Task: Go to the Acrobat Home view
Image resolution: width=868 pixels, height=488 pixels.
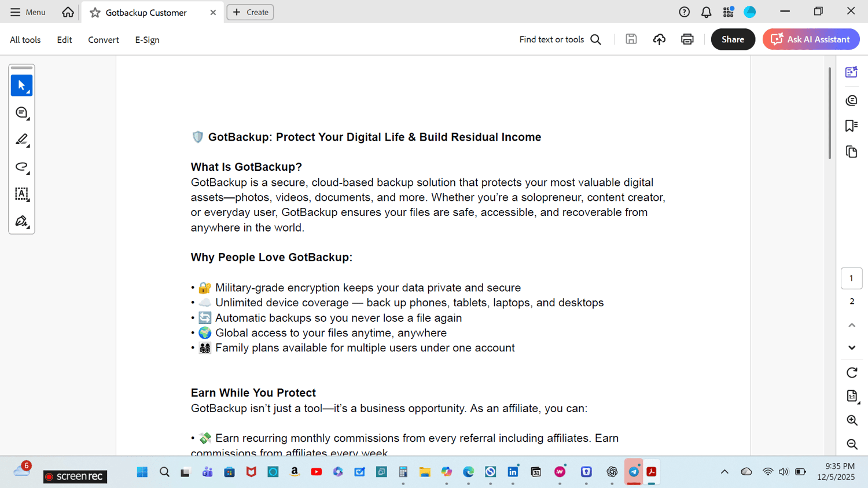Action: (x=68, y=12)
